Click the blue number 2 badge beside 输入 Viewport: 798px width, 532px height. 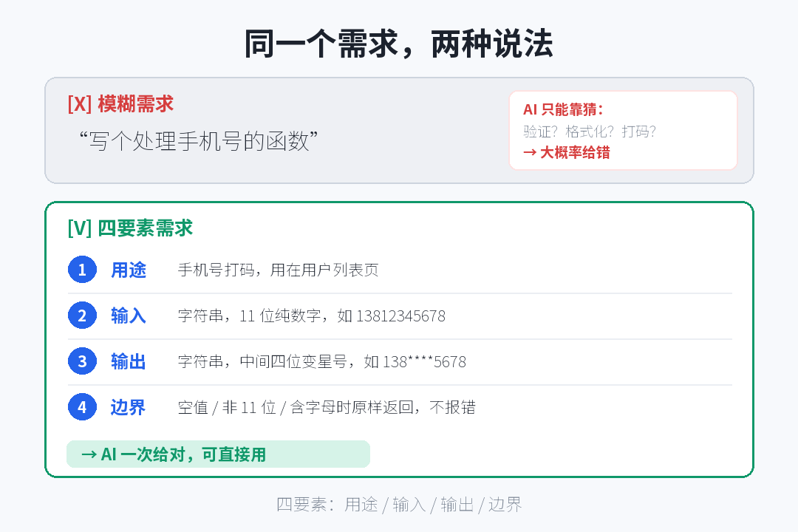click(x=82, y=316)
